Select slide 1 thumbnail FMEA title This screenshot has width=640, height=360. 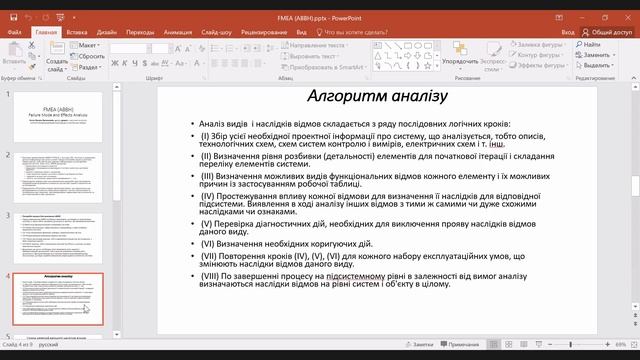[58, 117]
